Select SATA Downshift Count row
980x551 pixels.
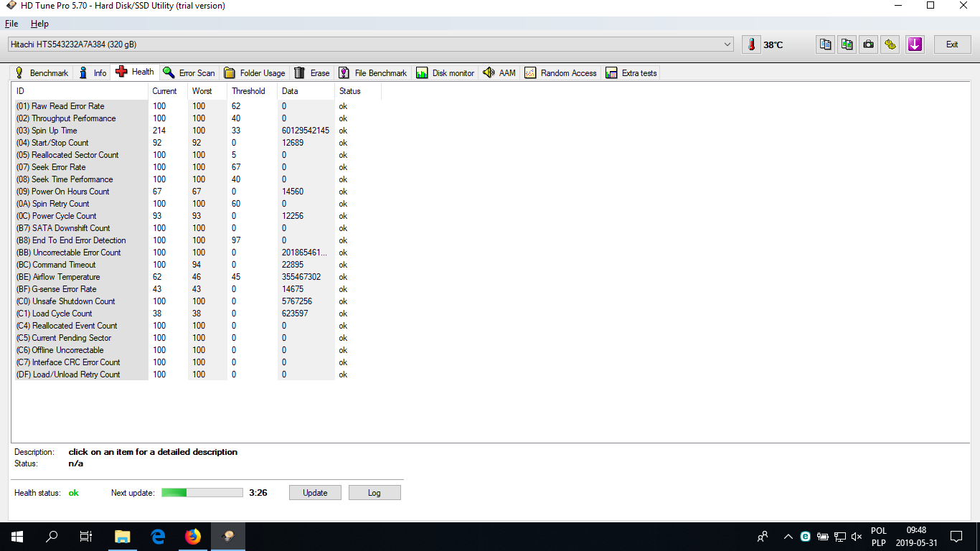(197, 228)
